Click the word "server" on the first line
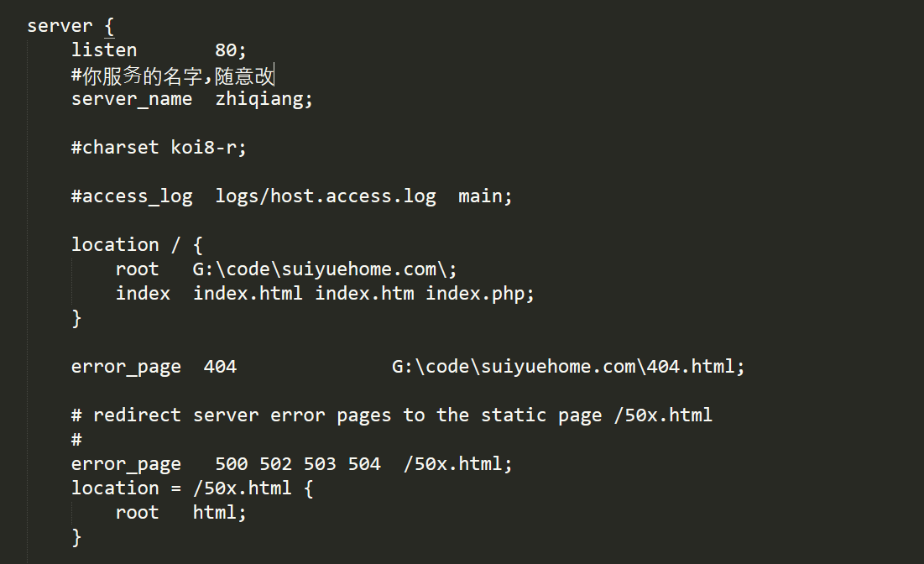This screenshot has height=564, width=924. [59, 26]
